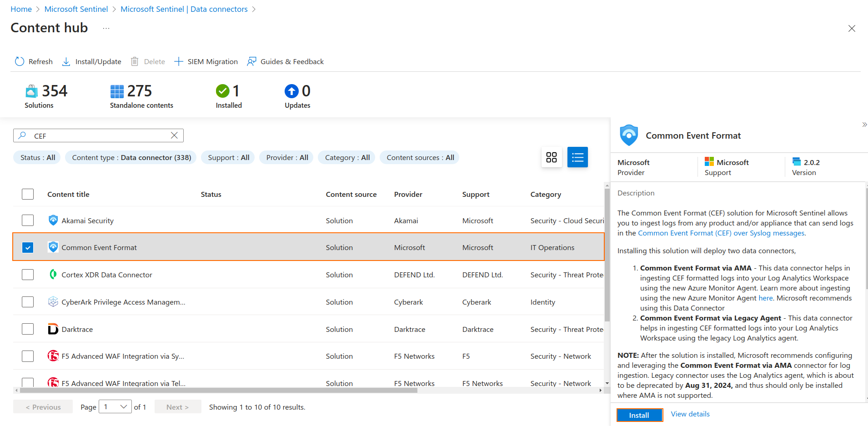Click the Delete trash icon

[x=135, y=61]
